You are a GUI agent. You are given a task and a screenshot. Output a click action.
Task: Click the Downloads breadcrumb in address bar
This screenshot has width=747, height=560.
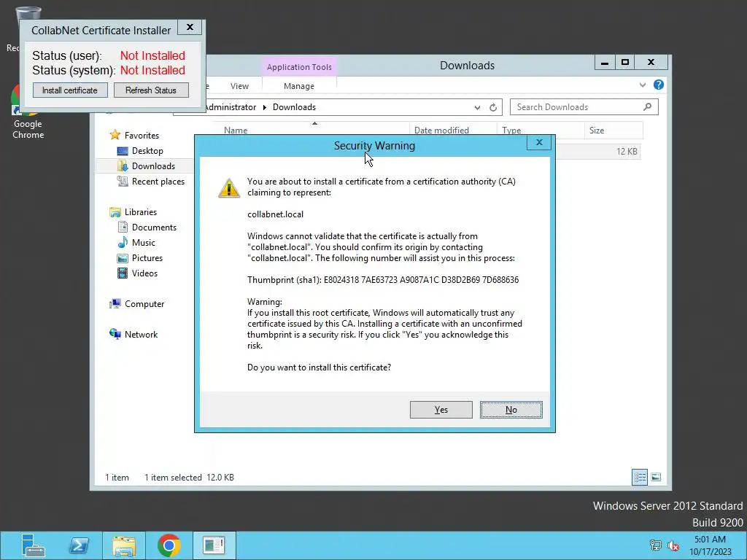pyautogui.click(x=294, y=107)
